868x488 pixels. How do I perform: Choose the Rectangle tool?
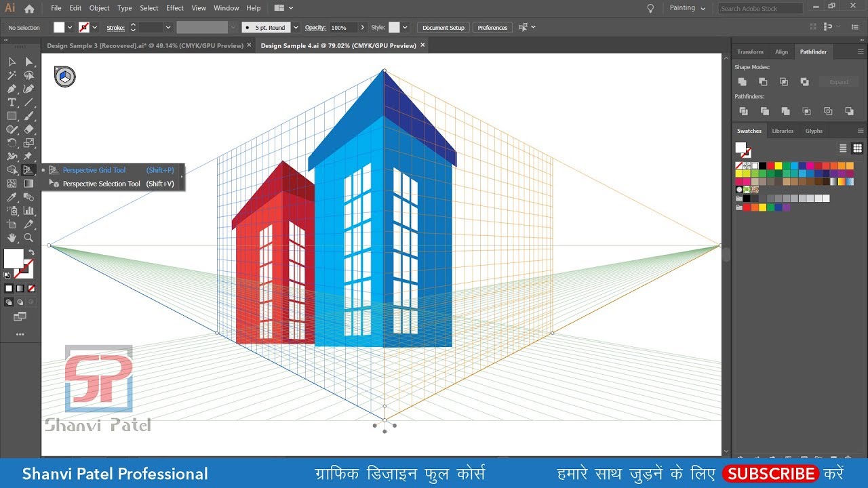tap(12, 116)
